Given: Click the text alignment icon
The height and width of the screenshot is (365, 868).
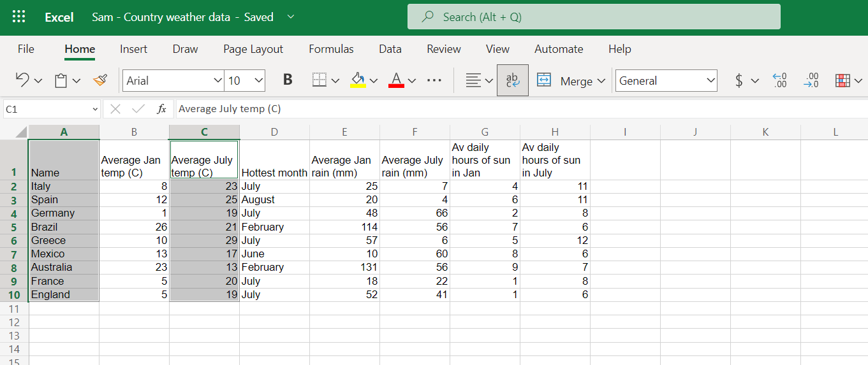Looking at the screenshot, I should (x=473, y=80).
